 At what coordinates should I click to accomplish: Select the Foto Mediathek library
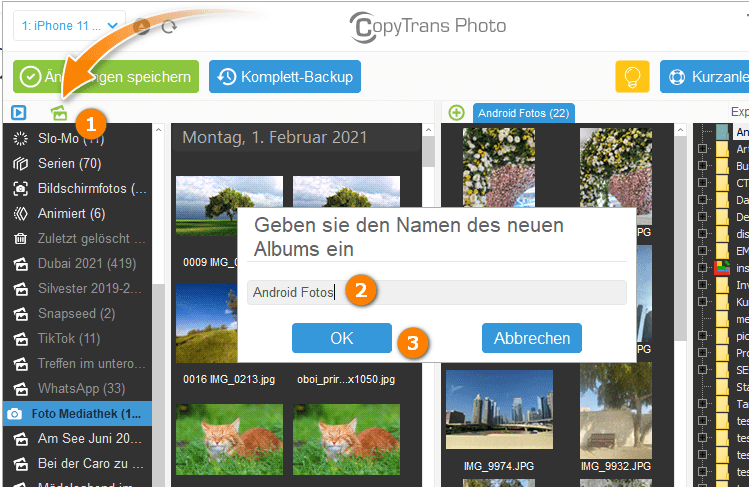pos(77,413)
